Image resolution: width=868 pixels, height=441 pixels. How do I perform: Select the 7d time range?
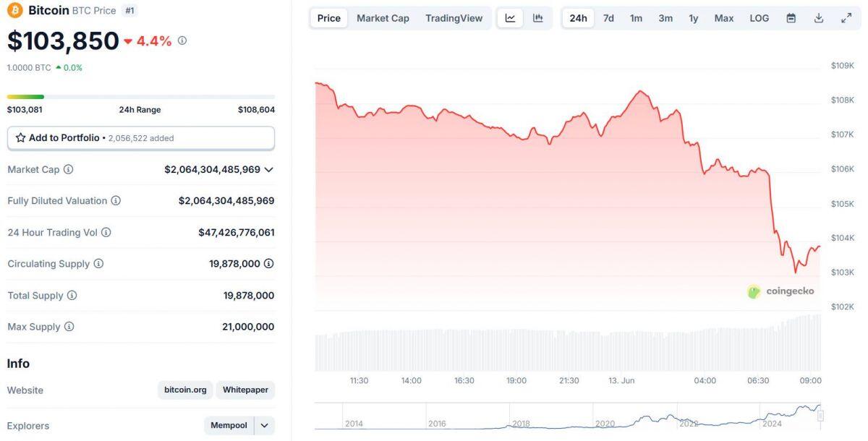[608, 18]
